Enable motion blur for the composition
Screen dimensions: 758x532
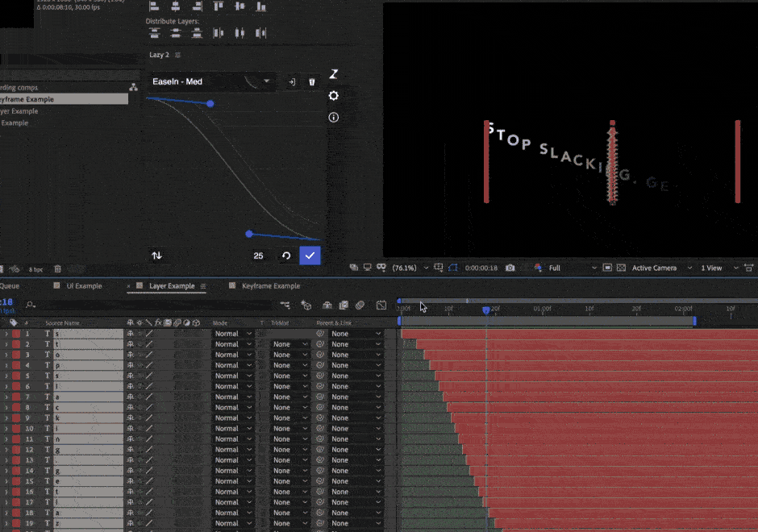click(x=360, y=305)
